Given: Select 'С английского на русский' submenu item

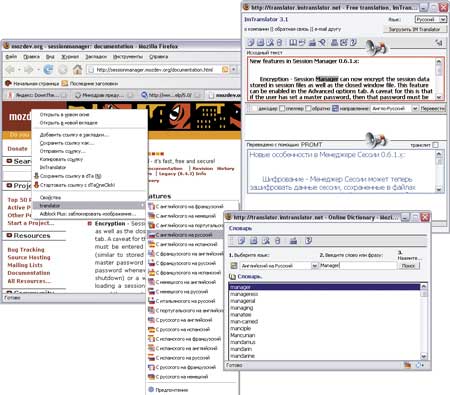Looking at the screenshot, I should 185,235.
